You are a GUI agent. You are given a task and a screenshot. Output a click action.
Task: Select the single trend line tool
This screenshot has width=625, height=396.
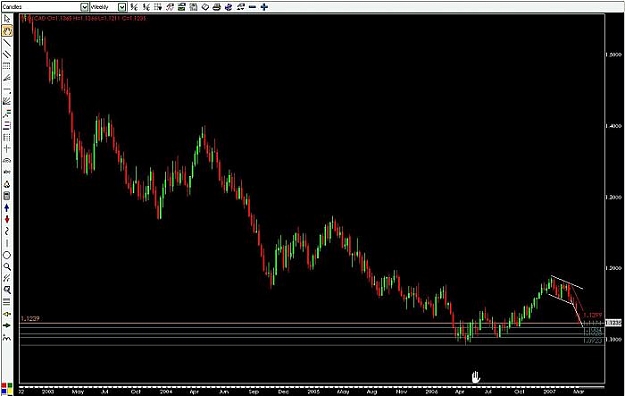click(7, 43)
